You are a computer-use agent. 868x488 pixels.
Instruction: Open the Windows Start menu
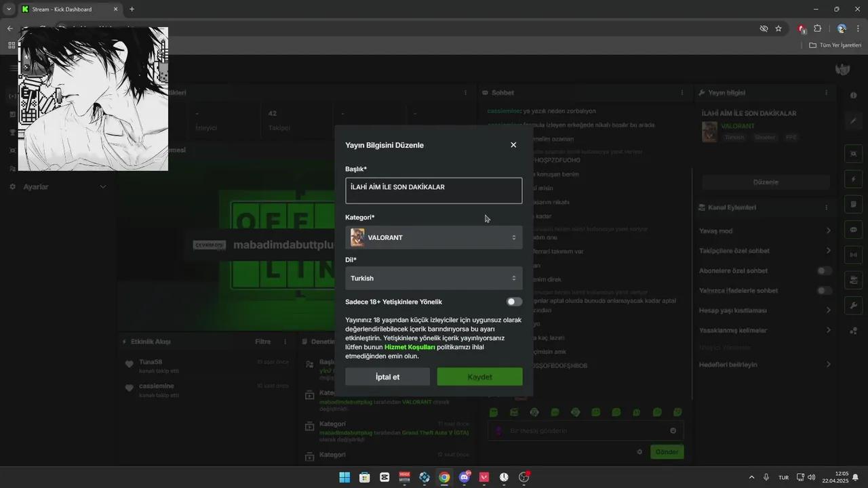[x=344, y=477]
